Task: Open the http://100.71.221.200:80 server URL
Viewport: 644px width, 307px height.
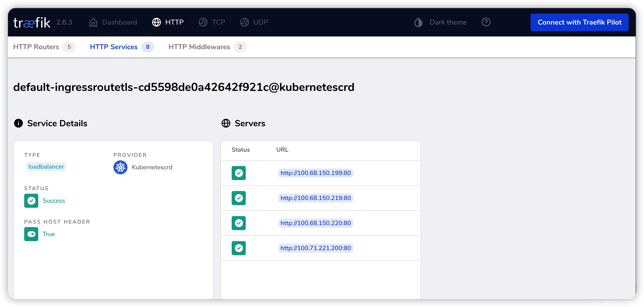Action: [315, 248]
